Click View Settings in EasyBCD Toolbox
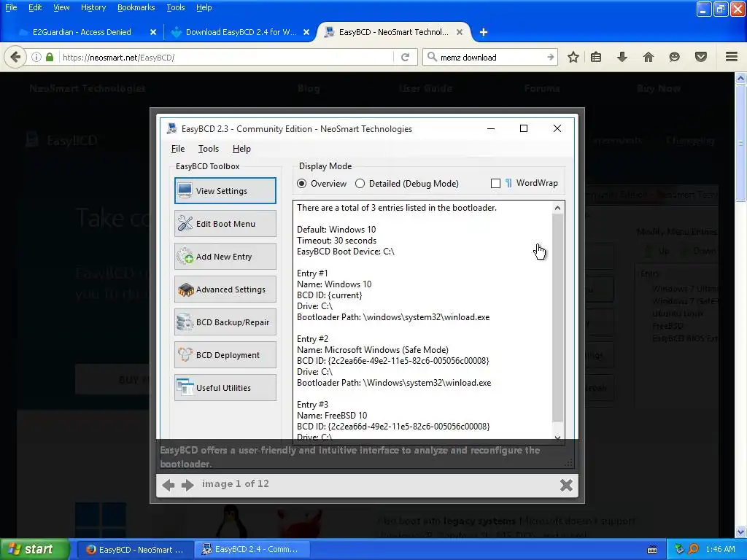This screenshot has width=747, height=560. coord(225,190)
